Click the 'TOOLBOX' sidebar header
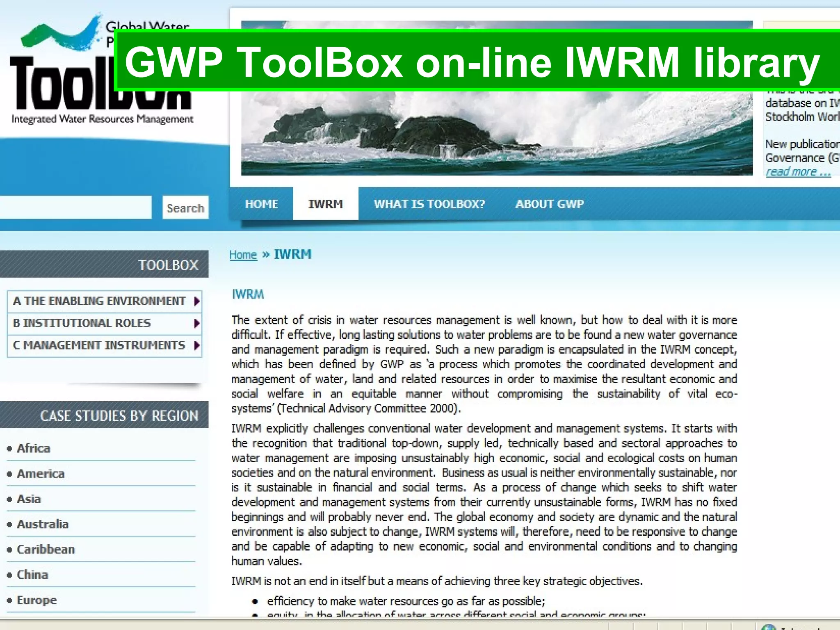This screenshot has height=630, width=840. pos(104,264)
